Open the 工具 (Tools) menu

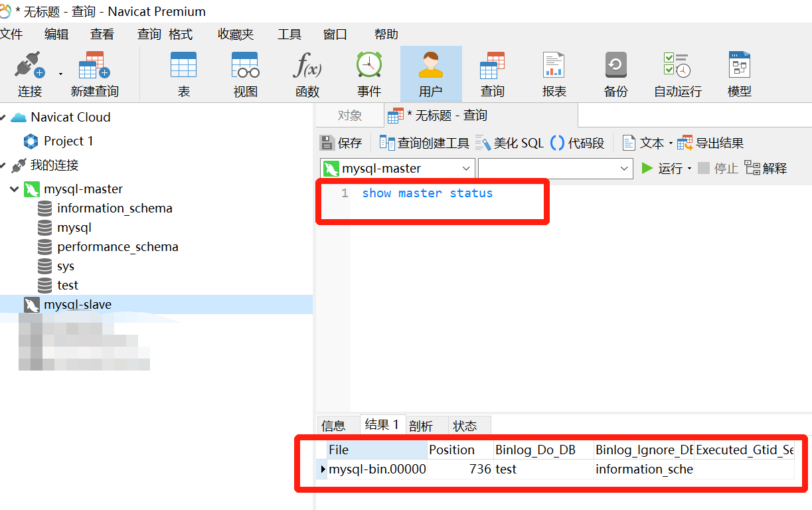click(x=289, y=34)
